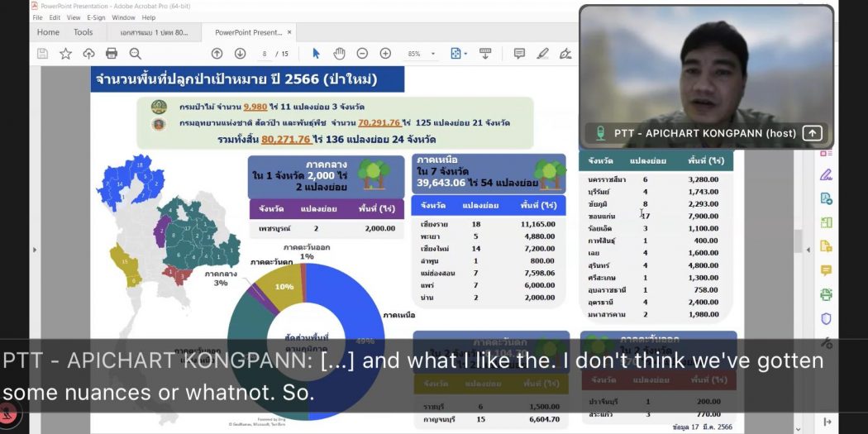Click the ขอนแก่น 7,900.00 value
This screenshot has height=434, width=868.
(703, 216)
